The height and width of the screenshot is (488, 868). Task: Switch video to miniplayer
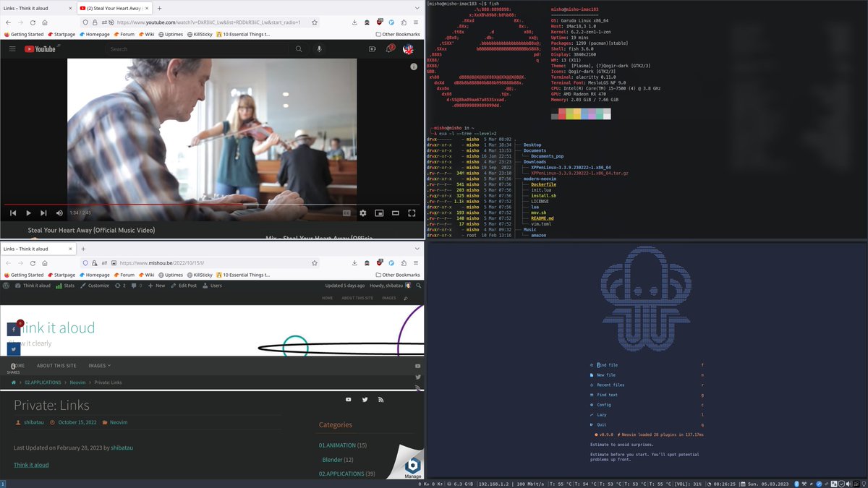tap(380, 213)
